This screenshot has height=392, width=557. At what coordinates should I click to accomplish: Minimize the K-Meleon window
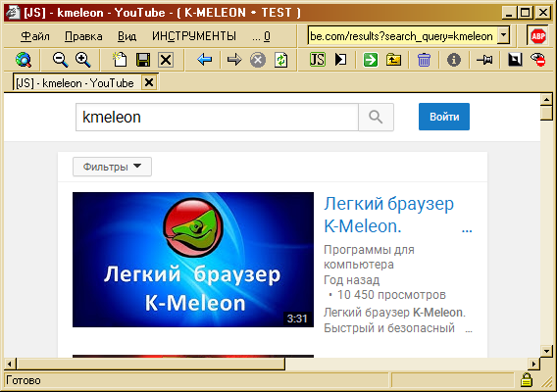coord(509,13)
